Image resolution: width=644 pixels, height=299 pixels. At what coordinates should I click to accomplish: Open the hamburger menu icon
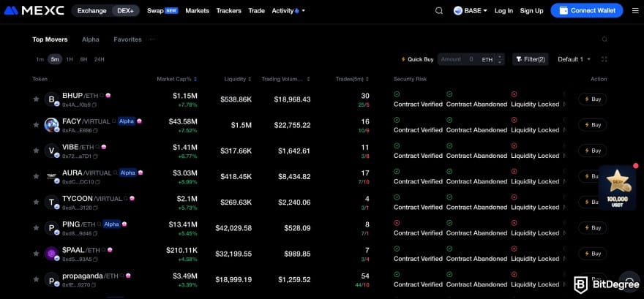(635, 11)
